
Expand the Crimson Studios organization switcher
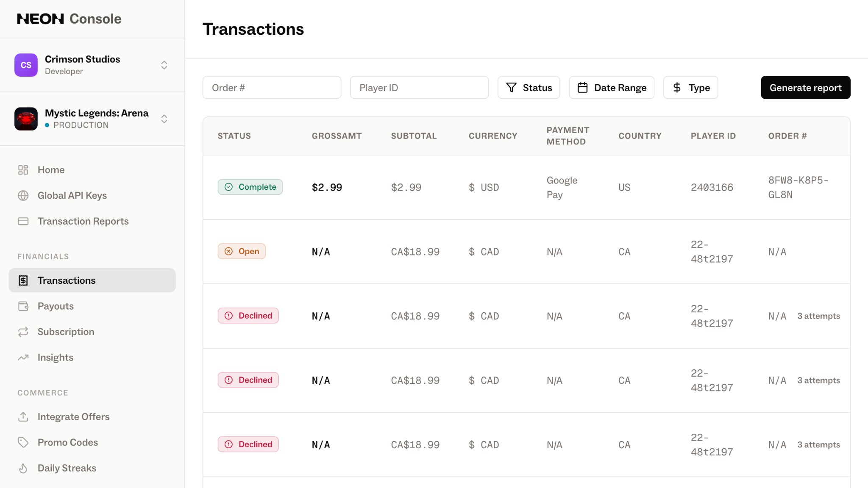(x=164, y=65)
